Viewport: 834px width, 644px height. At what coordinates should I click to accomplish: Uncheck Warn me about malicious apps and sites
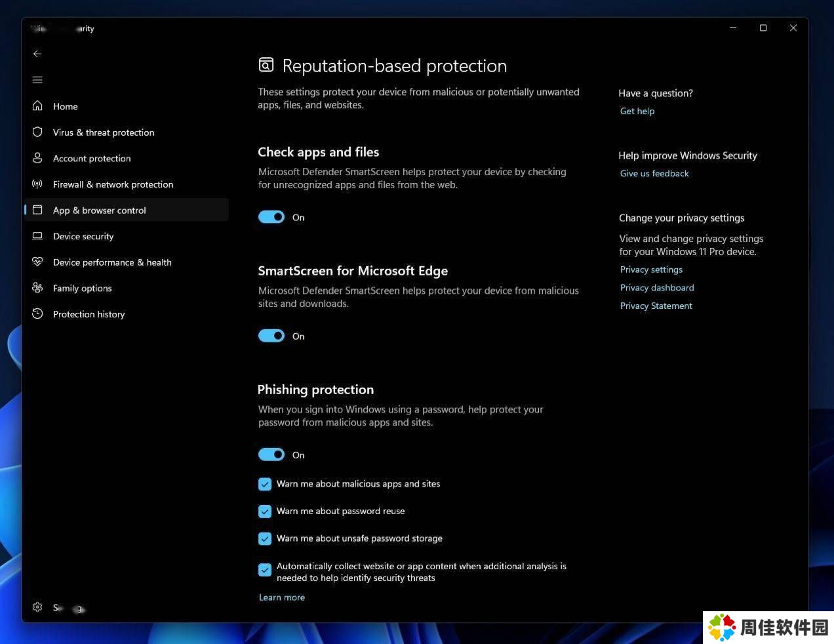[265, 484]
